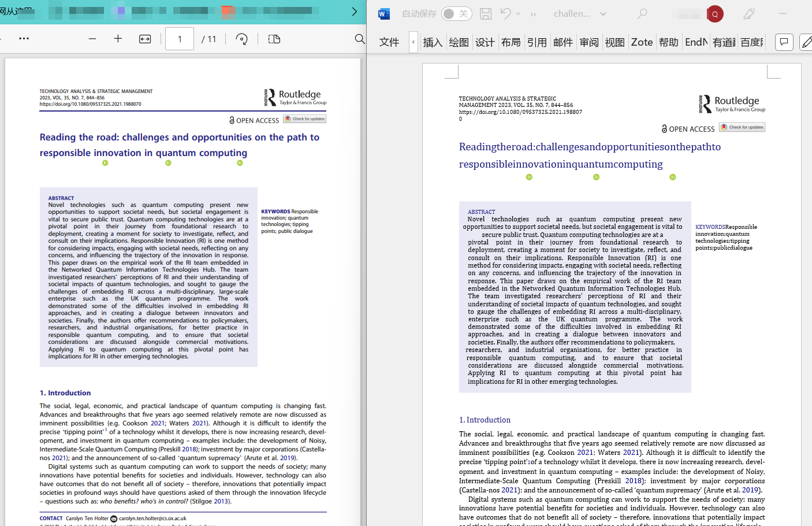Open the 文件 tab in Word
This screenshot has height=526, width=812.
[x=389, y=42]
